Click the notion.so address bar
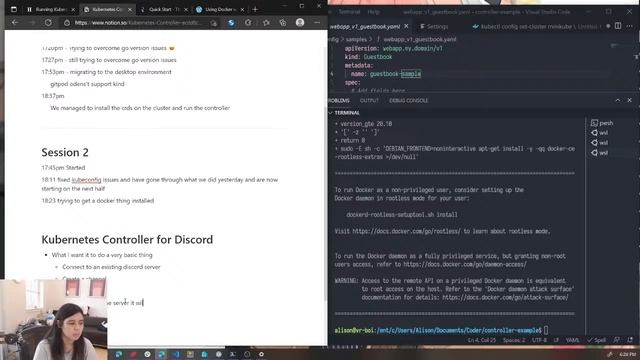Viewport: 640px width, 360px height. click(138, 23)
